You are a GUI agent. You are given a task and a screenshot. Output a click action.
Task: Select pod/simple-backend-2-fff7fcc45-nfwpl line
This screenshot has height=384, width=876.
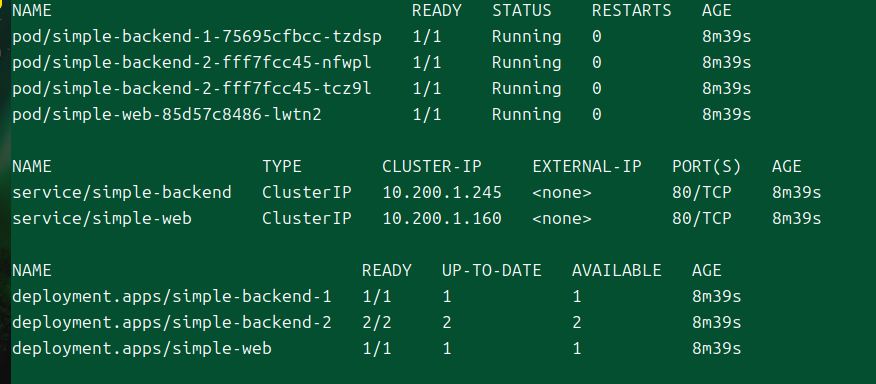tap(382, 63)
